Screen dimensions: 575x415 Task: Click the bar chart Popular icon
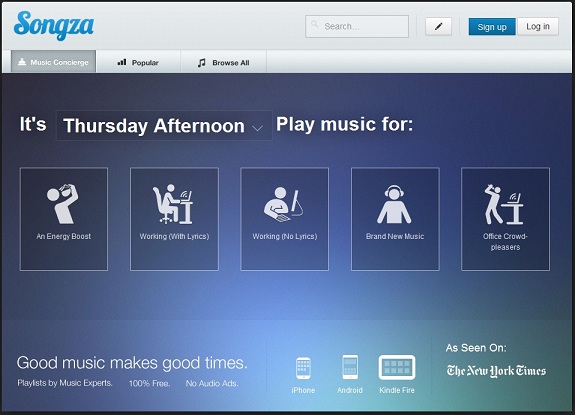point(122,62)
